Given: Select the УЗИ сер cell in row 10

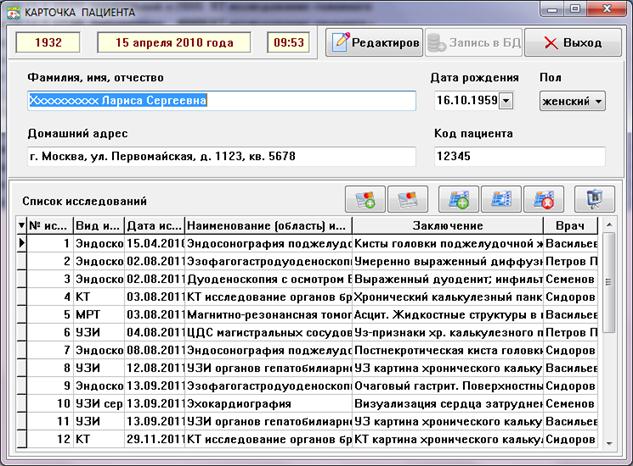Looking at the screenshot, I should (x=99, y=403).
